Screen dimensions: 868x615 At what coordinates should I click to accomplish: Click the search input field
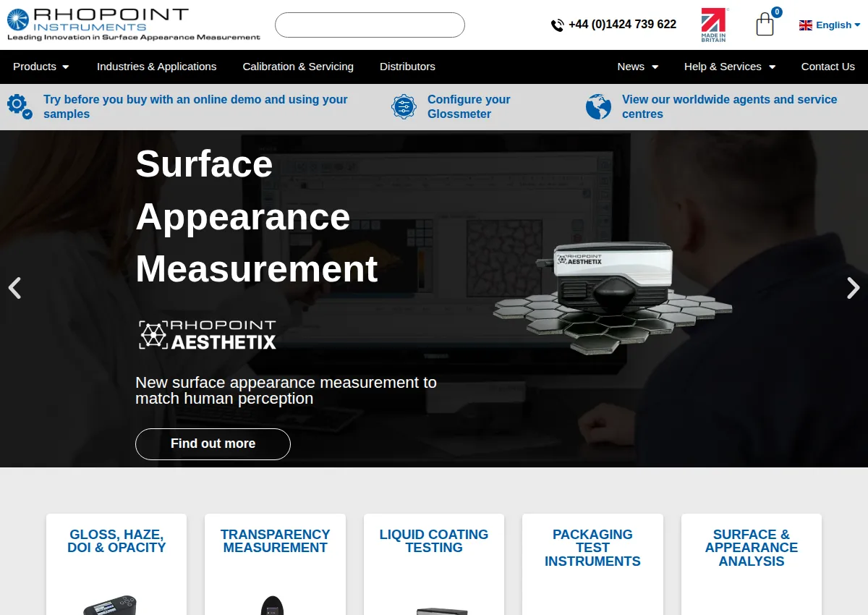click(370, 25)
